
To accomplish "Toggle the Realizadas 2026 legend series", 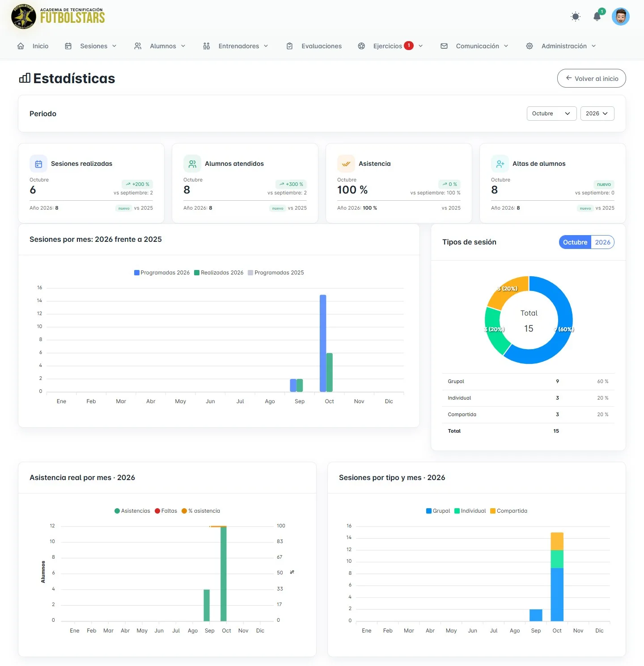I will (x=219, y=273).
